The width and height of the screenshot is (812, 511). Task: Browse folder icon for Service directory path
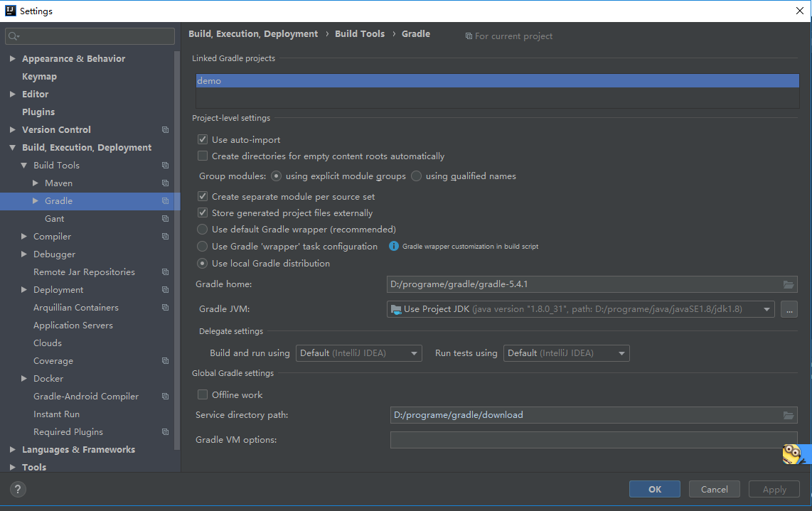click(x=788, y=415)
